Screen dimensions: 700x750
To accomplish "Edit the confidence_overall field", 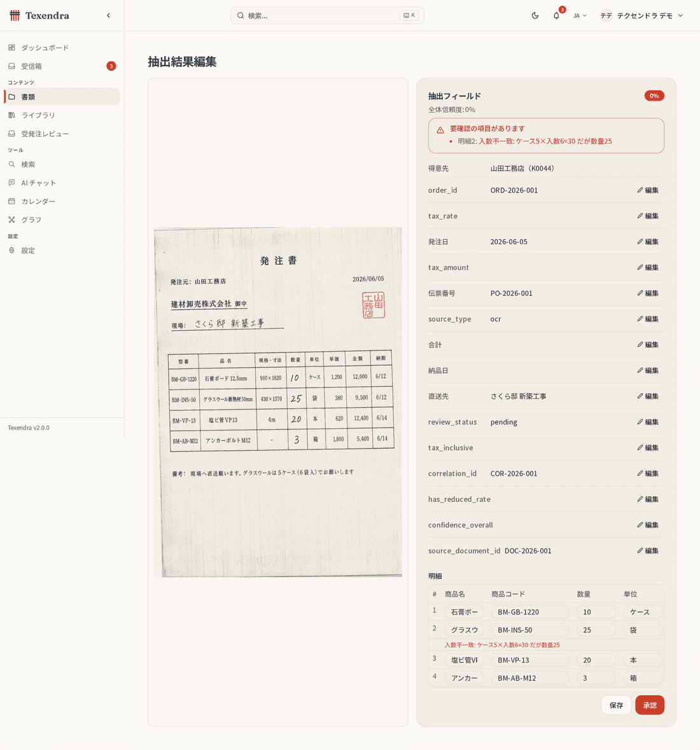I will tap(648, 525).
